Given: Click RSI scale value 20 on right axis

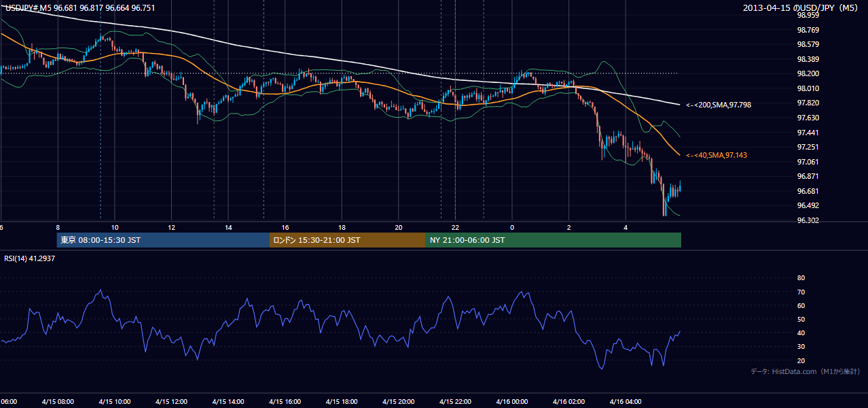Looking at the screenshot, I should pos(801,360).
